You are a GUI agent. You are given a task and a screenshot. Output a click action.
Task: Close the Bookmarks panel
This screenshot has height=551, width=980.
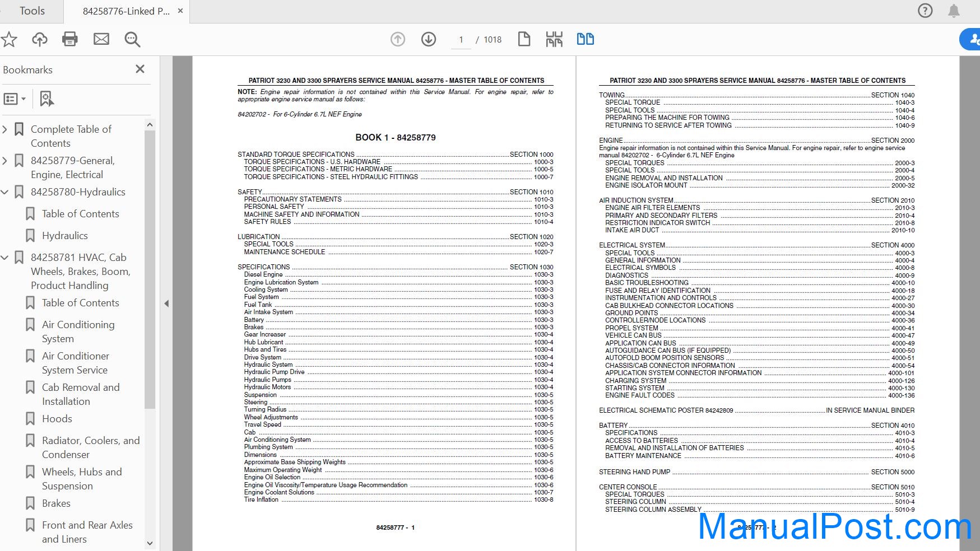(x=140, y=69)
